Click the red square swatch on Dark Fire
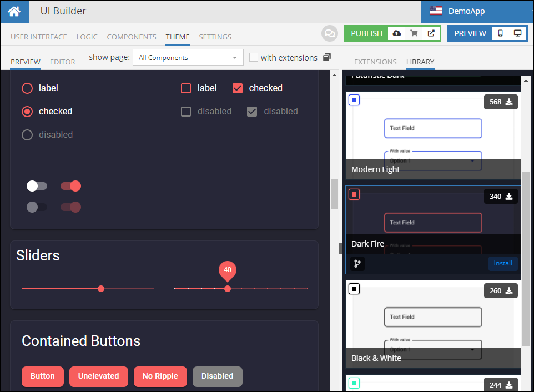This screenshot has width=534, height=392. point(354,194)
